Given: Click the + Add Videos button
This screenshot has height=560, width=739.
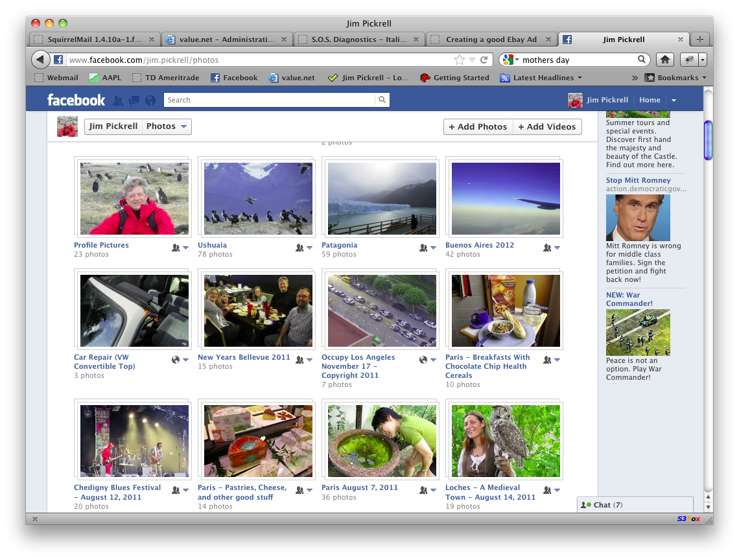Looking at the screenshot, I should click(x=547, y=127).
